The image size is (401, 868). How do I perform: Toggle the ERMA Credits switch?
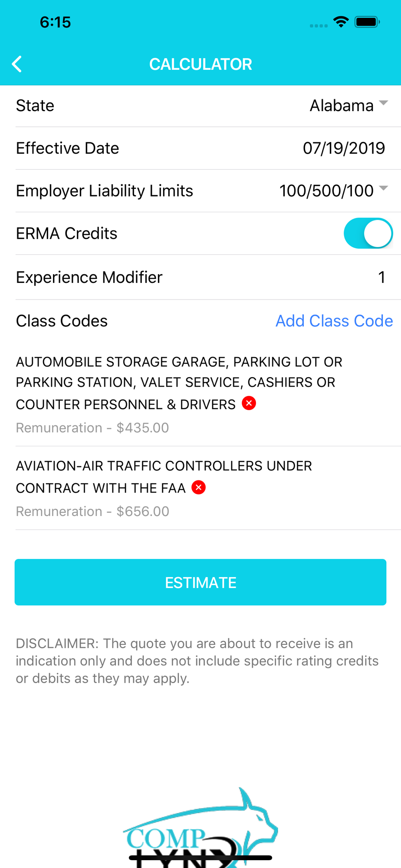coord(368,233)
